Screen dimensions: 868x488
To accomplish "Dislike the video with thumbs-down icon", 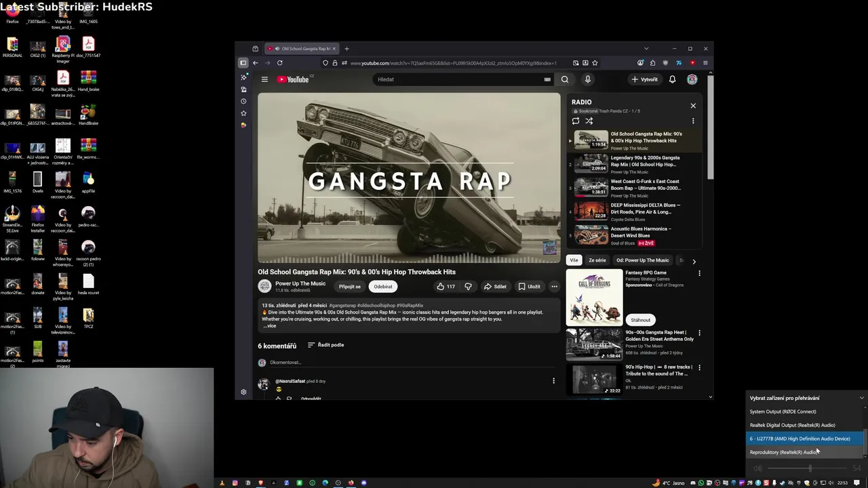I will (468, 287).
